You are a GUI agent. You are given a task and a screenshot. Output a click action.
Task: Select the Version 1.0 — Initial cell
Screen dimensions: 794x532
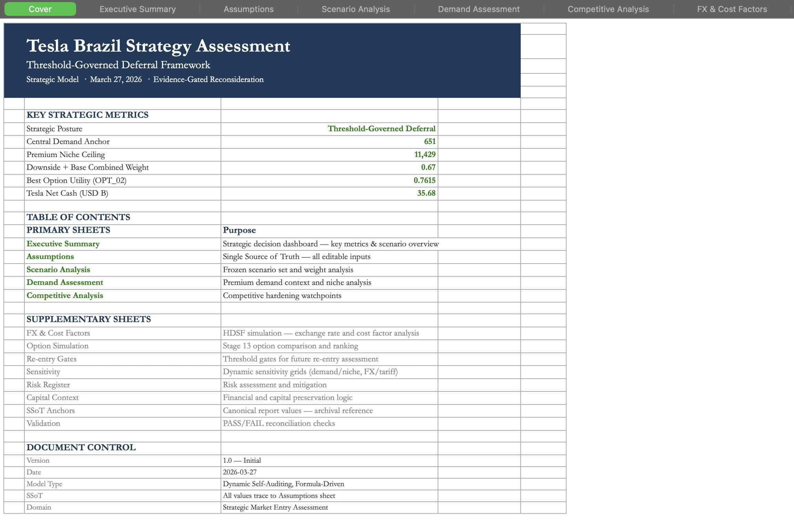pos(242,461)
